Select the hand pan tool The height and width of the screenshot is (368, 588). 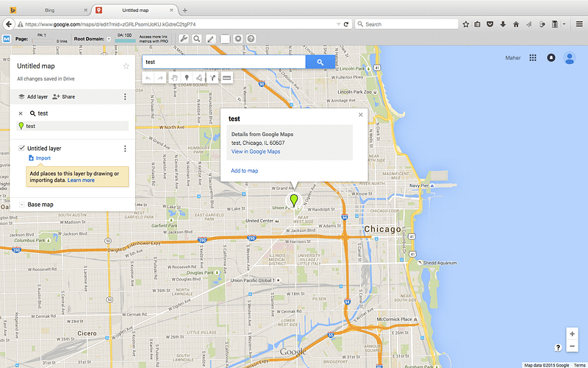pos(174,78)
